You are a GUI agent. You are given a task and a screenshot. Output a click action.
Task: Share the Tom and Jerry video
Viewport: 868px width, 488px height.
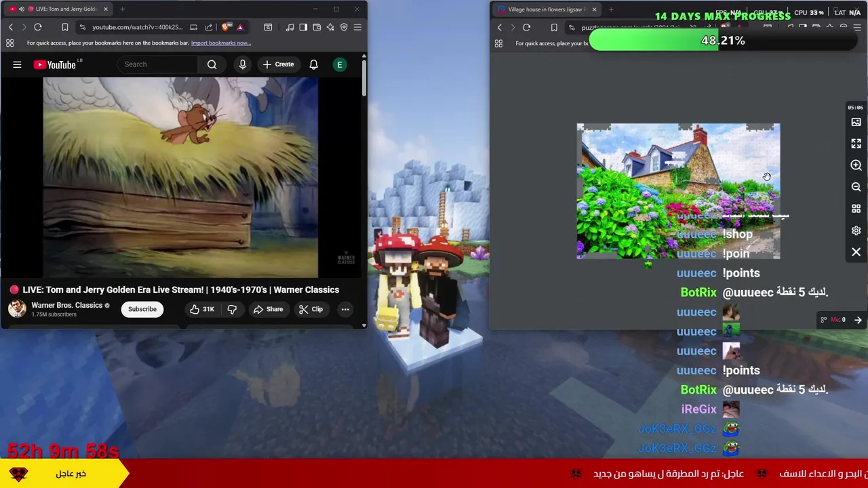point(268,309)
